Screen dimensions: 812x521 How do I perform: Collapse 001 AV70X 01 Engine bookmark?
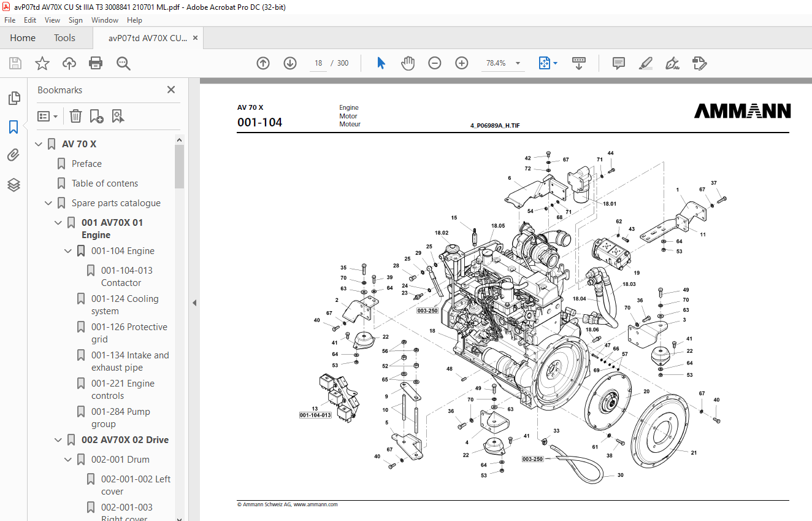pos(58,223)
